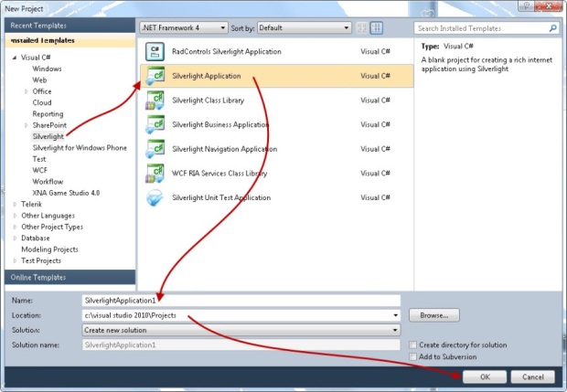This screenshot has width=567, height=392.
Task: Expand the Test Projects node
Action: coord(15,260)
